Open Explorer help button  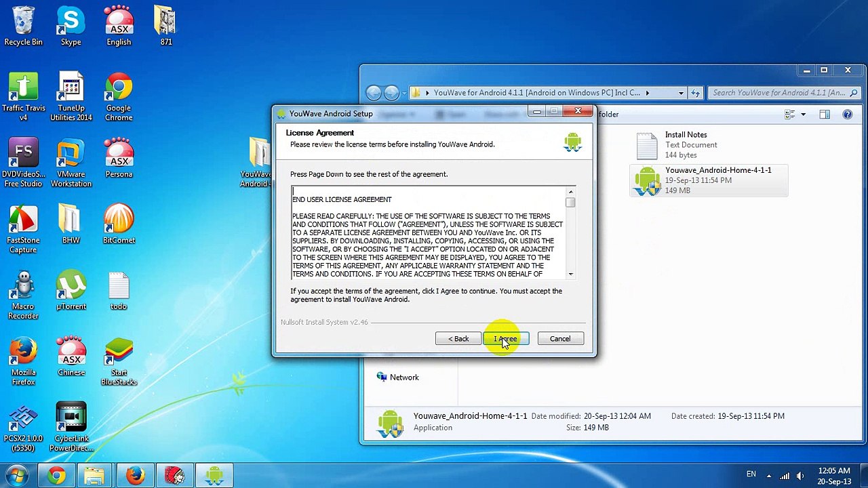pos(848,115)
